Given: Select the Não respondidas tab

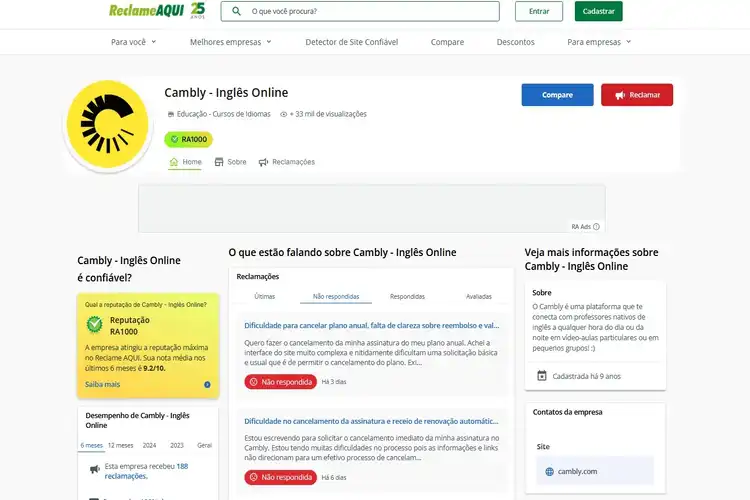Looking at the screenshot, I should (x=336, y=297).
